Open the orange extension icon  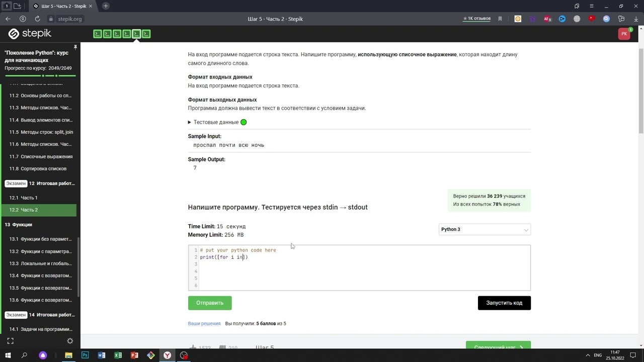(518, 19)
